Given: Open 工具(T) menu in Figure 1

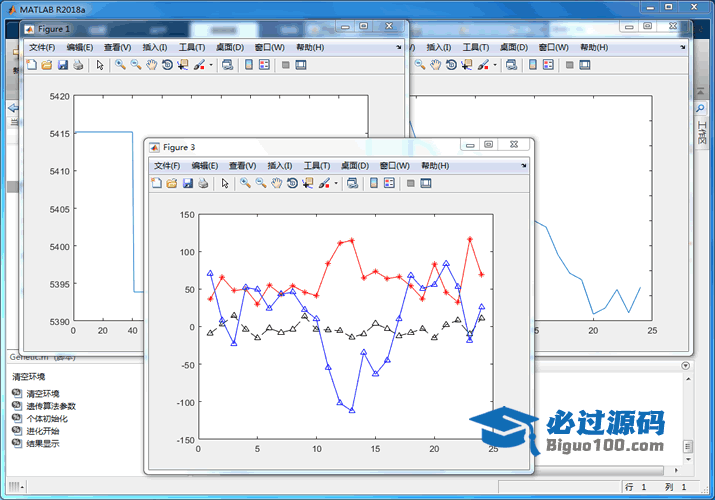Looking at the screenshot, I should pyautogui.click(x=192, y=47).
